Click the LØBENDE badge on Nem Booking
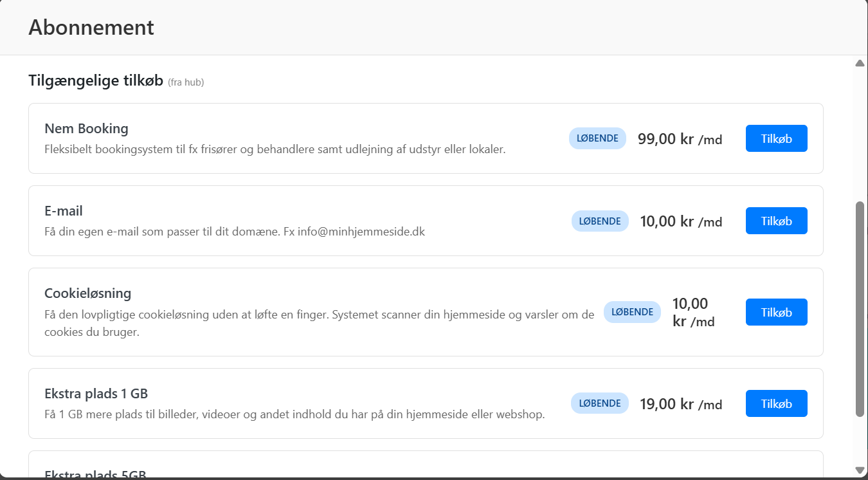The image size is (868, 480). [x=597, y=138]
